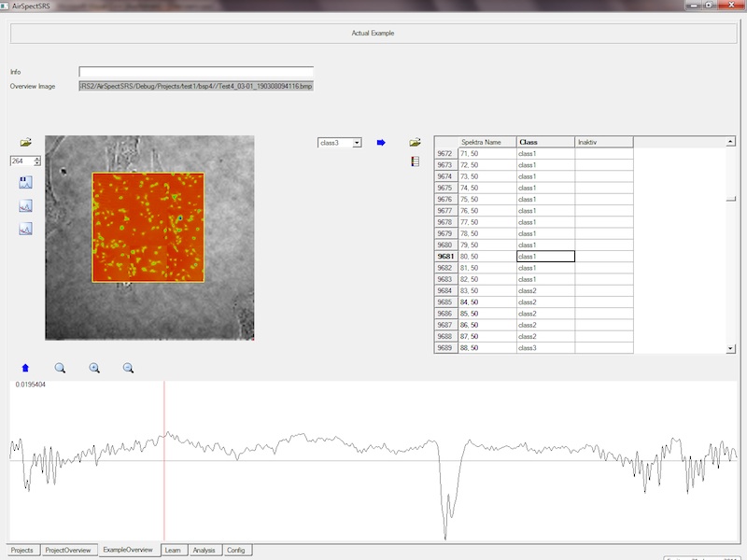The image size is (747, 560).
Task: Go to the Analysis tab
Action: pyautogui.click(x=204, y=551)
